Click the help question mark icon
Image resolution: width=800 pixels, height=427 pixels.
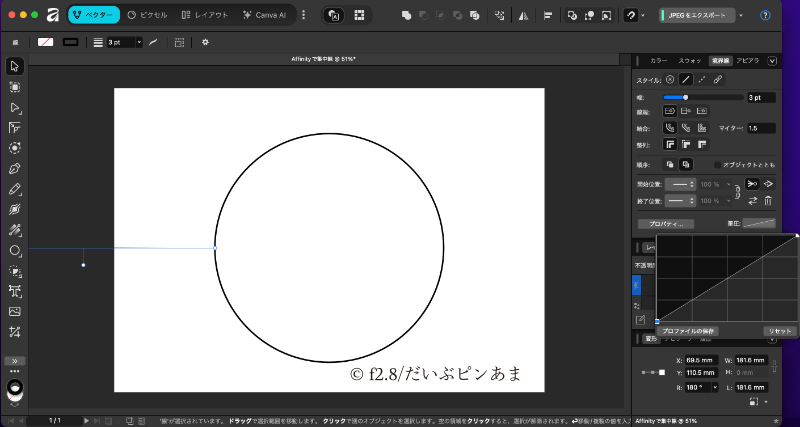pos(764,16)
